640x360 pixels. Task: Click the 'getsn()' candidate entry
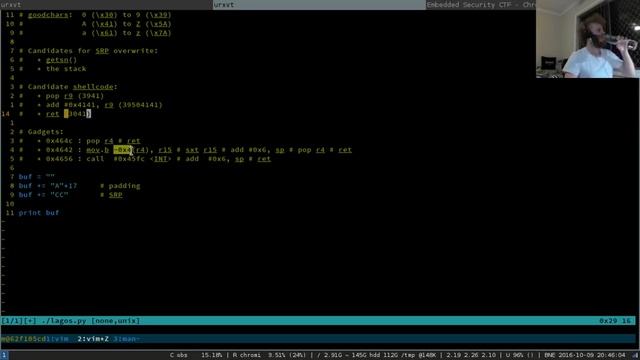point(61,60)
